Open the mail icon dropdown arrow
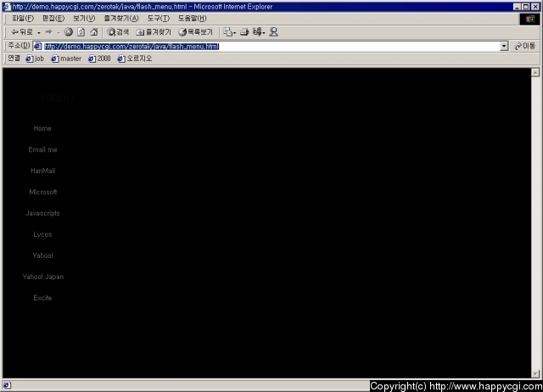This screenshot has height=392, width=543. tap(234, 33)
